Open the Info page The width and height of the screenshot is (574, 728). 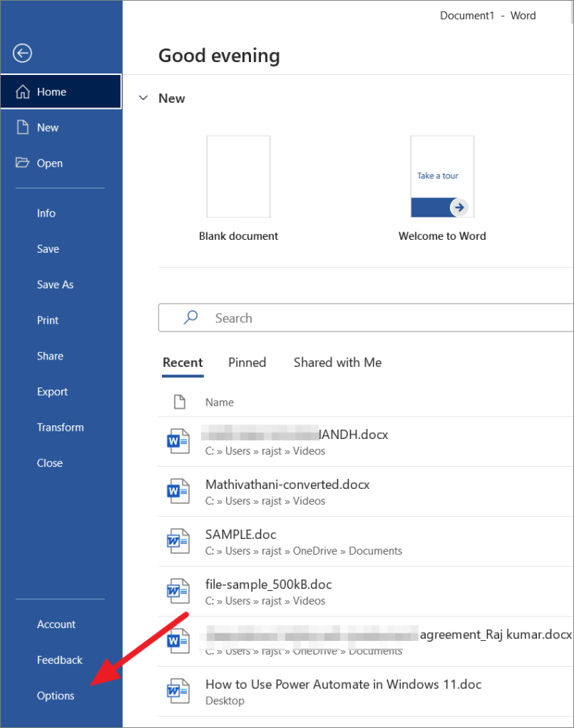click(x=61, y=213)
